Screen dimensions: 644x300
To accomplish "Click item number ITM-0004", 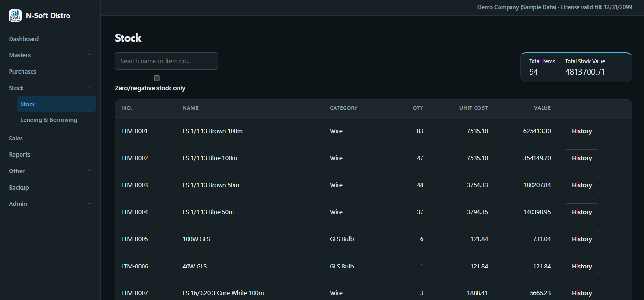I will click(135, 212).
